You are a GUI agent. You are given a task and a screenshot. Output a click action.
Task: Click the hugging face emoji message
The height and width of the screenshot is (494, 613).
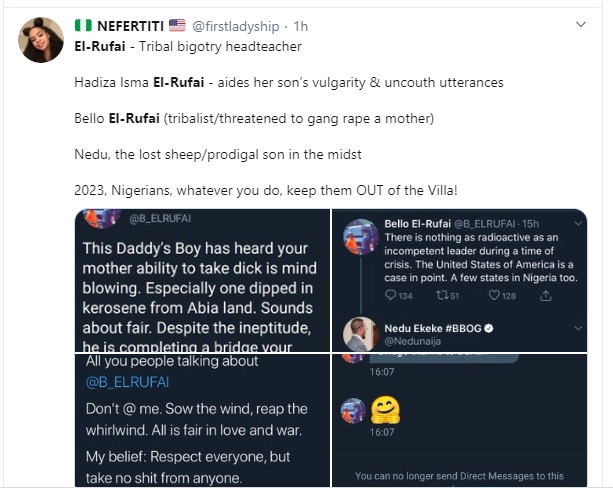[x=385, y=408]
